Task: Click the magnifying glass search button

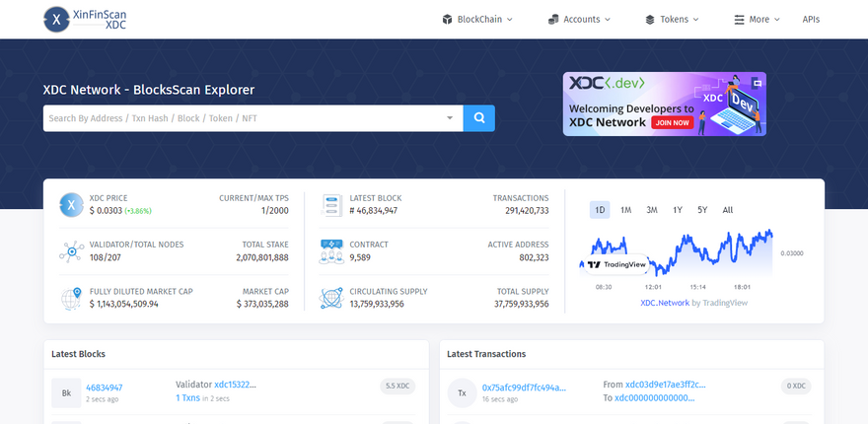Action: (478, 118)
